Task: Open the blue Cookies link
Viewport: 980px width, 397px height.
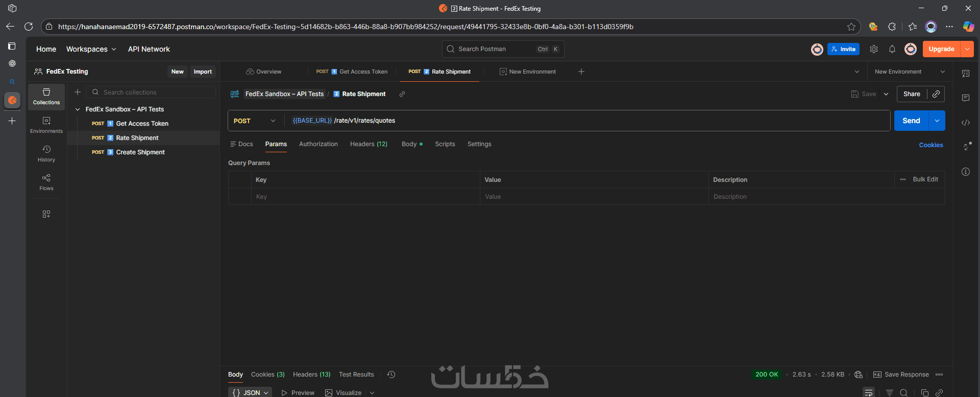Action: pos(931,145)
